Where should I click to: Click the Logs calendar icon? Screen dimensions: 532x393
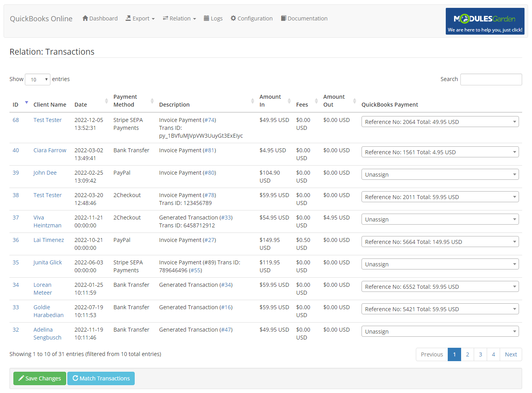click(x=206, y=18)
